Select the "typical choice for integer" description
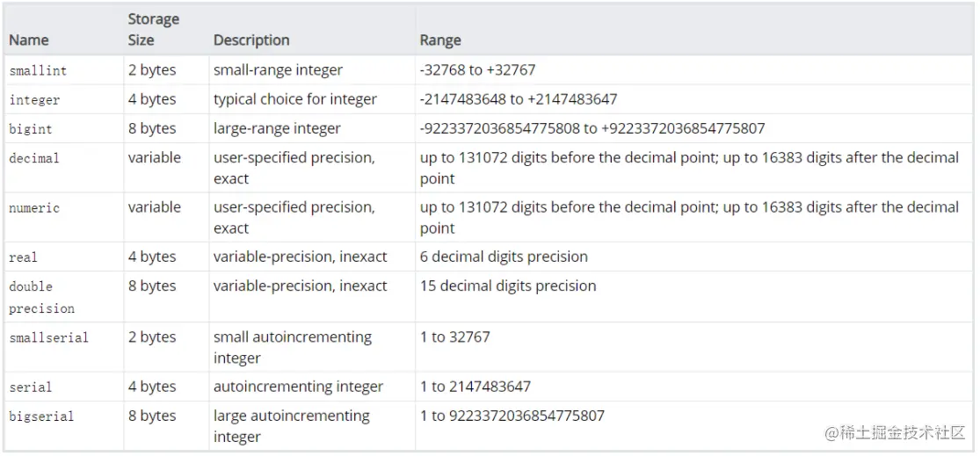 coord(295,99)
